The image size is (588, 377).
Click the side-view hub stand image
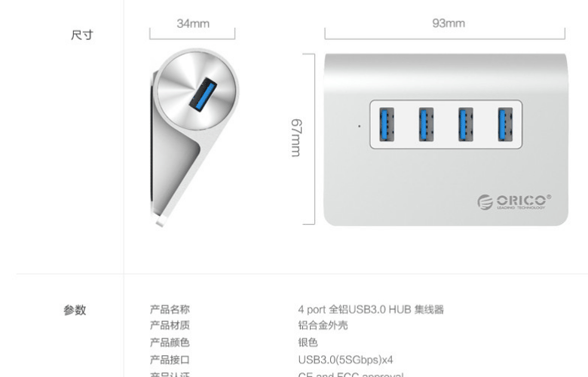click(194, 137)
